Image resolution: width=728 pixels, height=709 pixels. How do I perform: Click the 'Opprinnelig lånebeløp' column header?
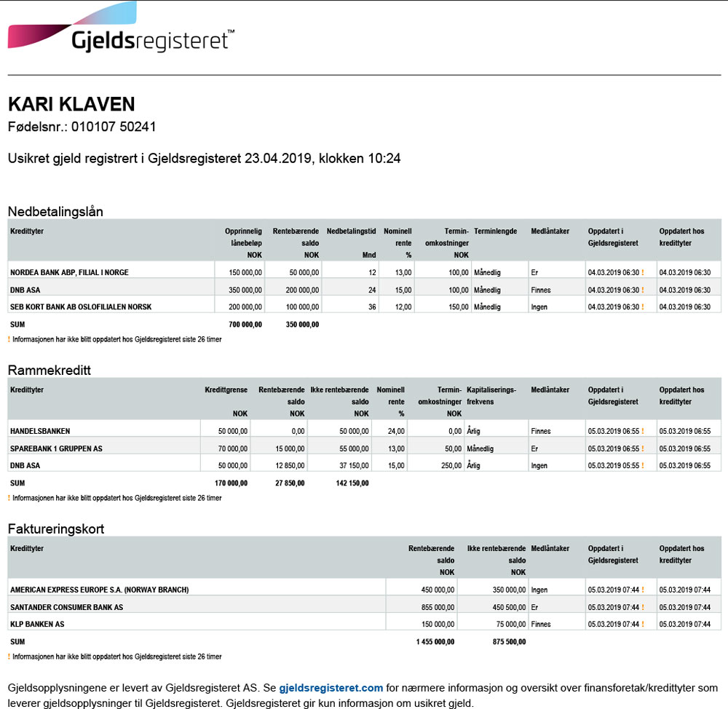point(243,243)
